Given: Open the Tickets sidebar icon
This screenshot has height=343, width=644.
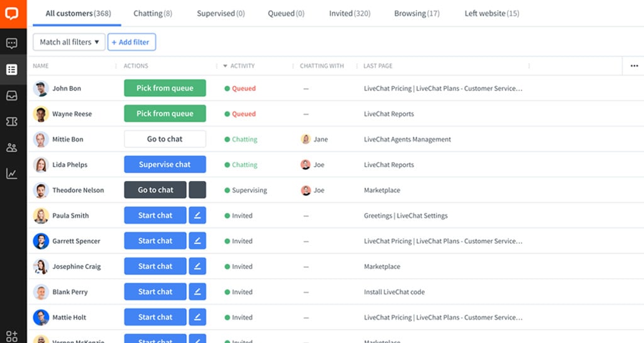Looking at the screenshot, I should (12, 122).
